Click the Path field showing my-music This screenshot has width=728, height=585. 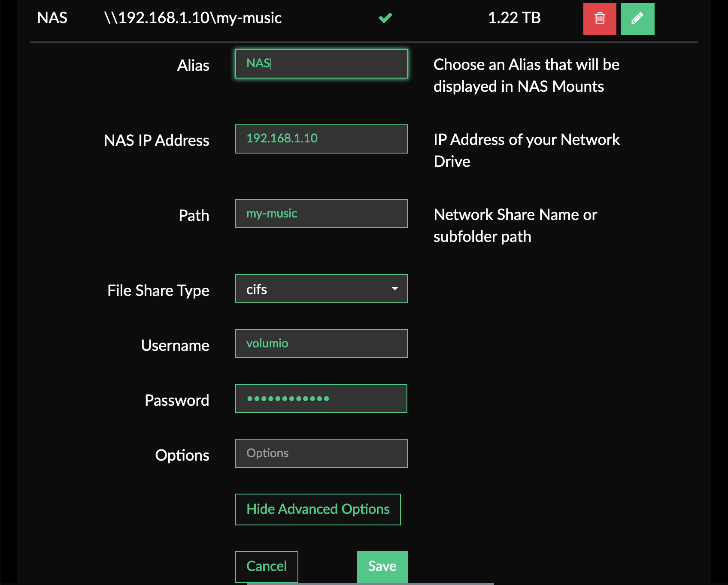pyautogui.click(x=321, y=214)
